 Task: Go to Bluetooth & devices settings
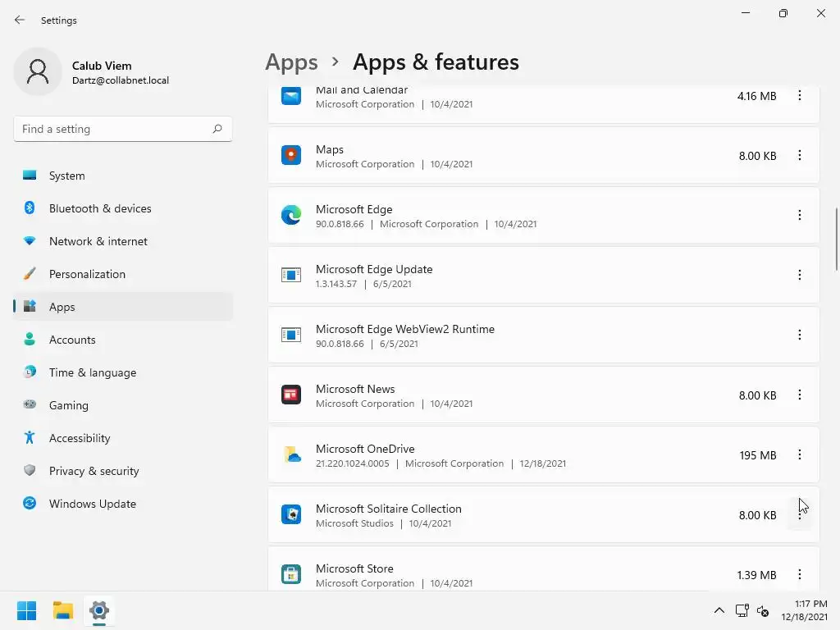100,208
